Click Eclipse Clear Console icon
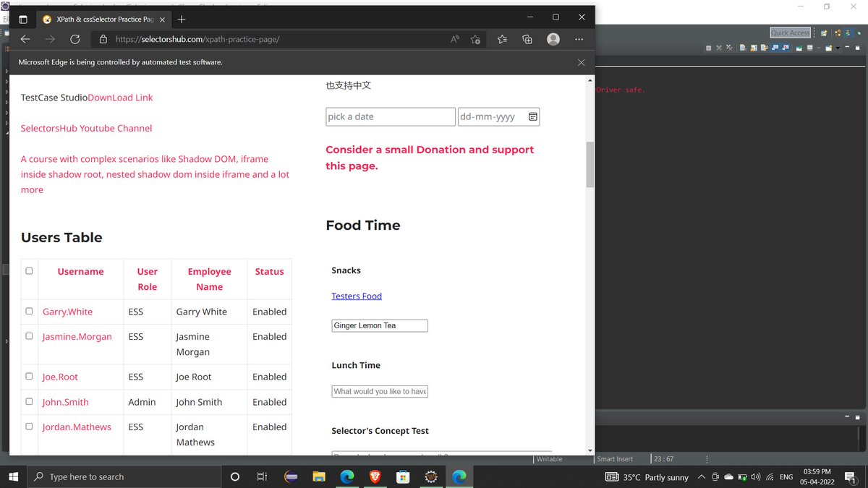The image size is (868, 488). tap(743, 48)
